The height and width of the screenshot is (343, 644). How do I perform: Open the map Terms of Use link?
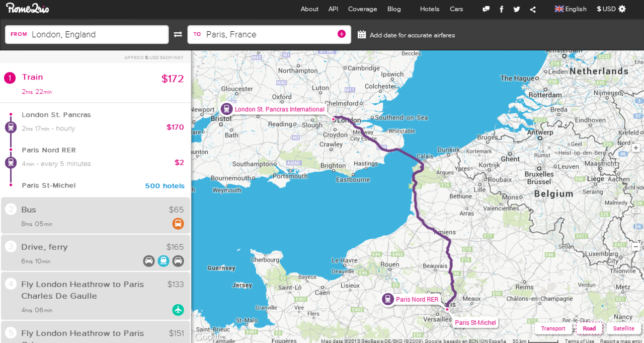pos(580,341)
